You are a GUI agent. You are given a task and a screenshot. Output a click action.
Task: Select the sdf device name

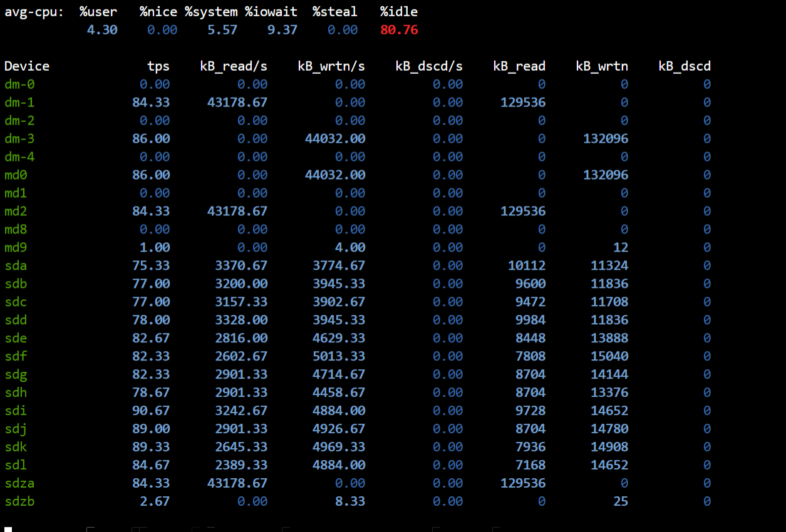point(16,357)
